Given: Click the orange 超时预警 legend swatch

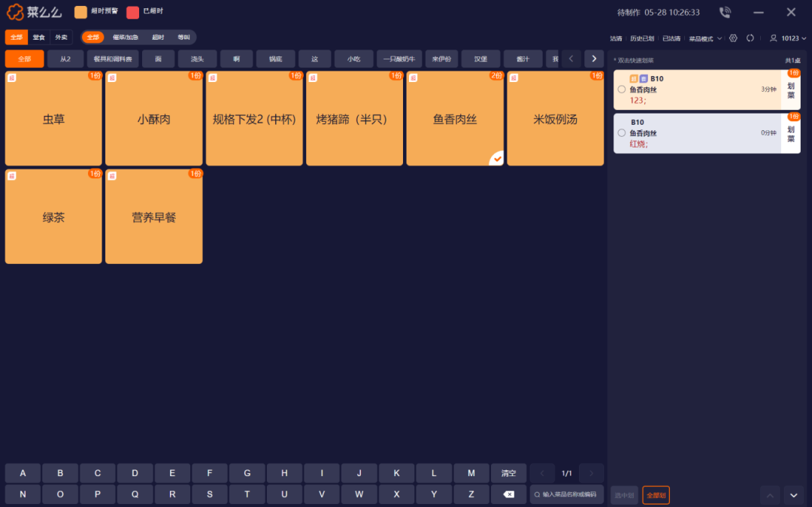Looking at the screenshot, I should [x=80, y=12].
